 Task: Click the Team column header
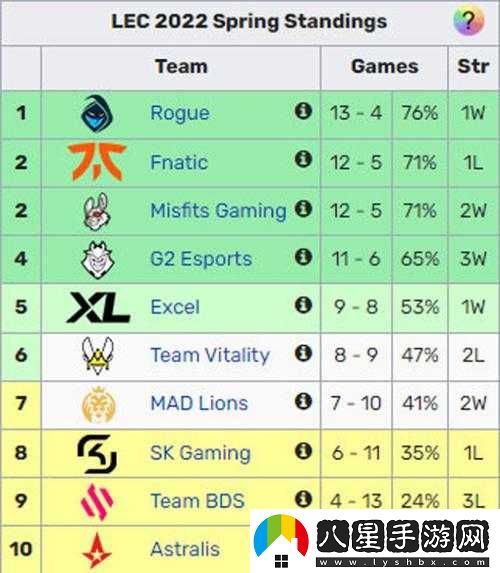(181, 67)
